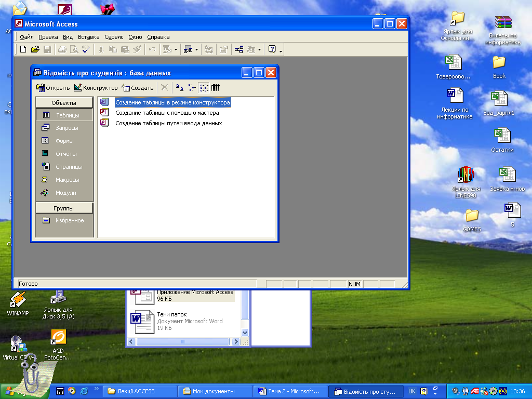This screenshot has height=399, width=532.
Task: Click the Конструктор button
Action: 96,88
